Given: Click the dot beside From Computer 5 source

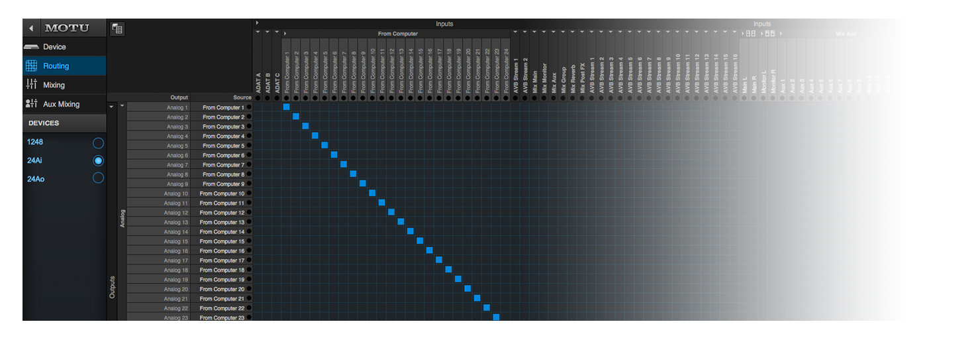Looking at the screenshot, I should [x=249, y=146].
